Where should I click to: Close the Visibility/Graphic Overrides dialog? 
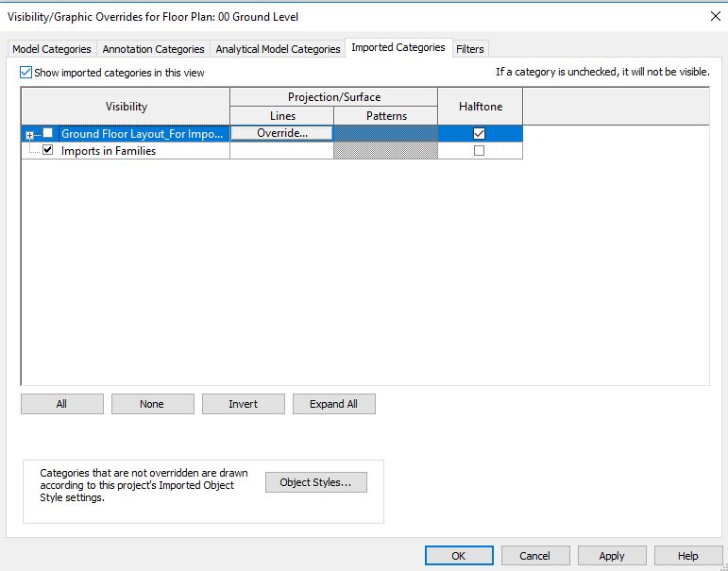(712, 16)
